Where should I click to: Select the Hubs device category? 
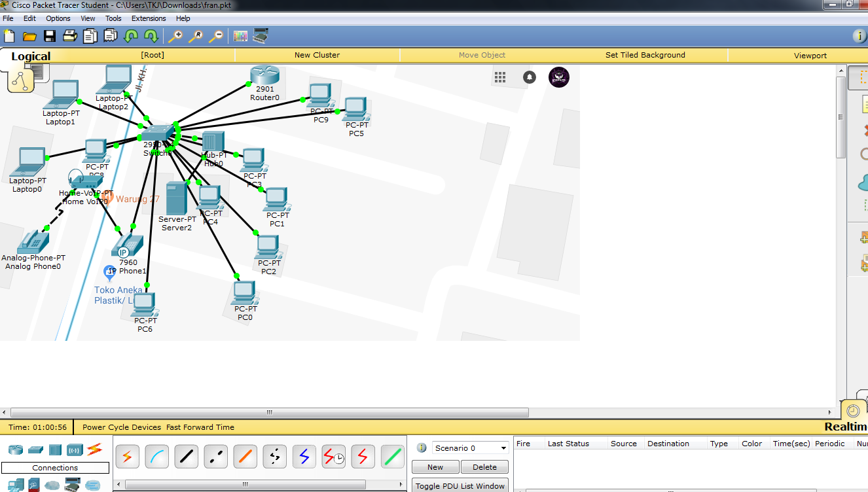tap(55, 449)
